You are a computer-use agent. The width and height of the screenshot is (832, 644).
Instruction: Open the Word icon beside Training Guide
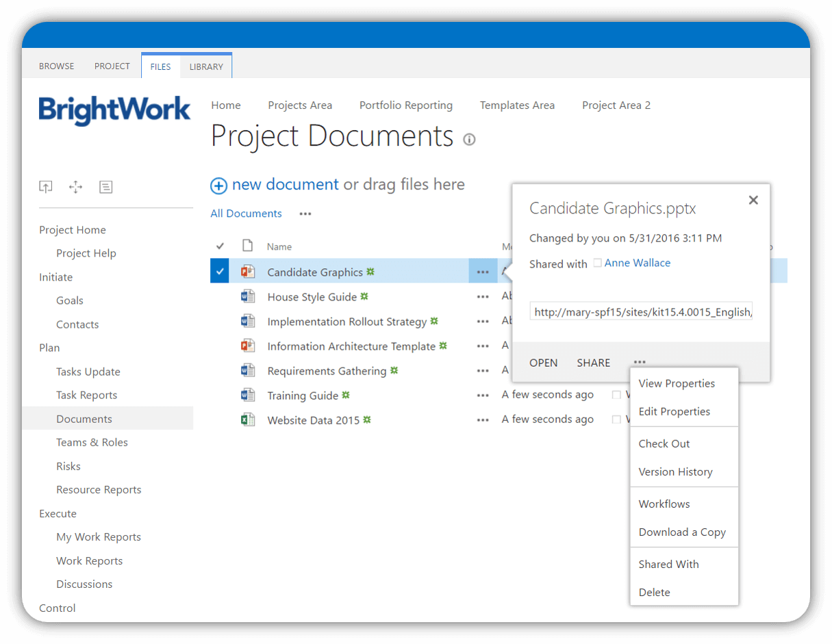[x=248, y=395]
